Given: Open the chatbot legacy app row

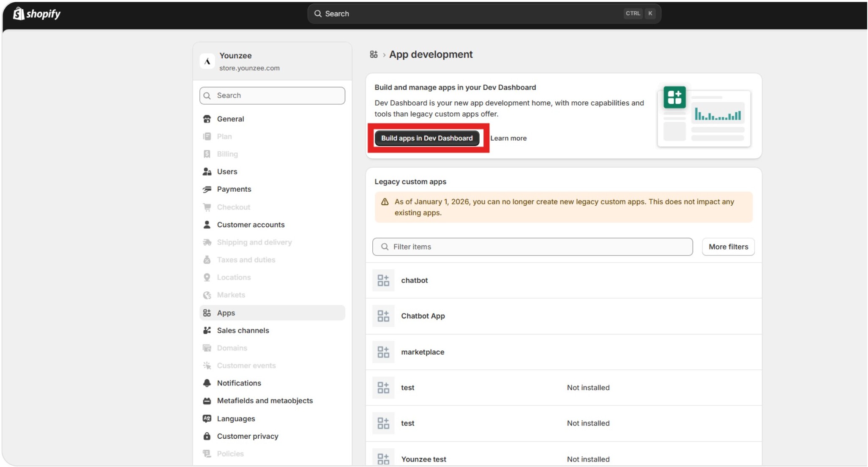Looking at the screenshot, I should pyautogui.click(x=564, y=280).
